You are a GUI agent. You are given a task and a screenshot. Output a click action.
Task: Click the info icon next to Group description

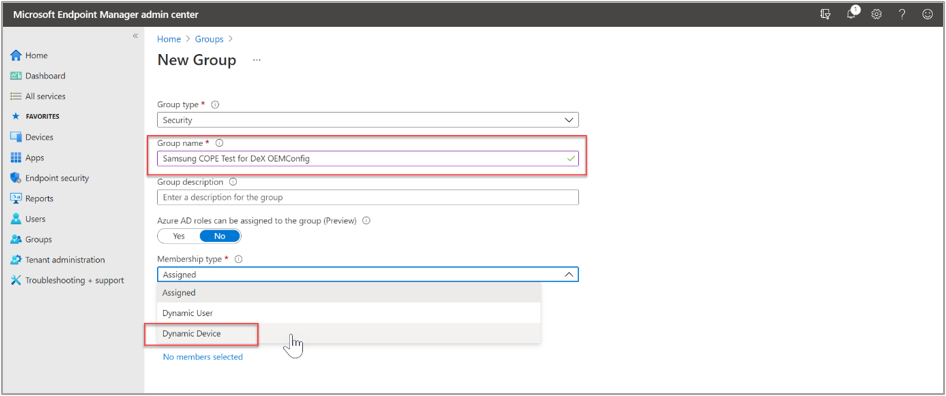233,181
